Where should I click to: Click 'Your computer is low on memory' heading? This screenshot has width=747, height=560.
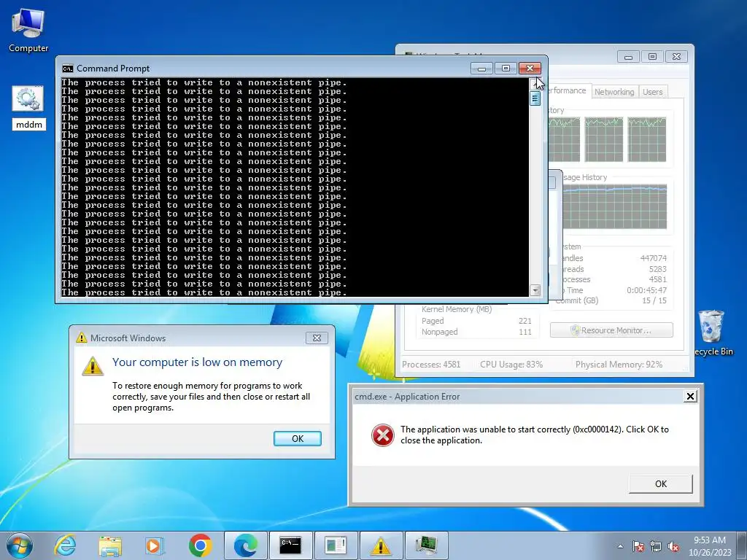[x=197, y=362]
